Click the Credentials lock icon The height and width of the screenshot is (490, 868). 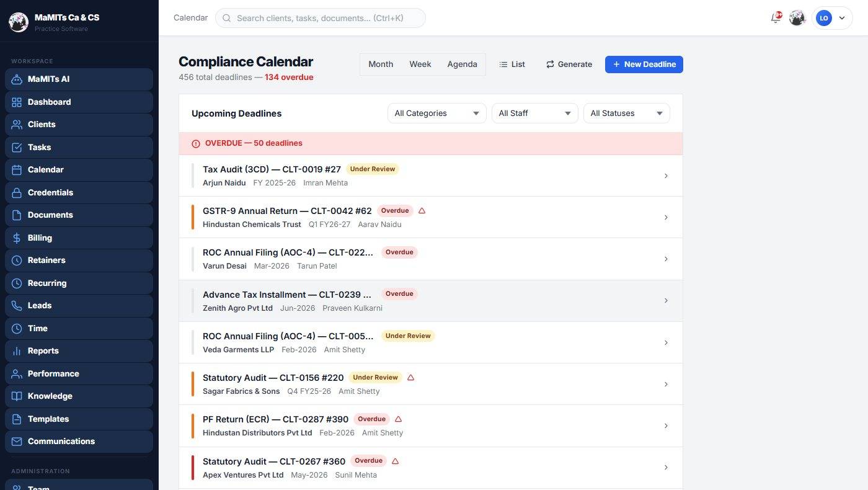[17, 192]
